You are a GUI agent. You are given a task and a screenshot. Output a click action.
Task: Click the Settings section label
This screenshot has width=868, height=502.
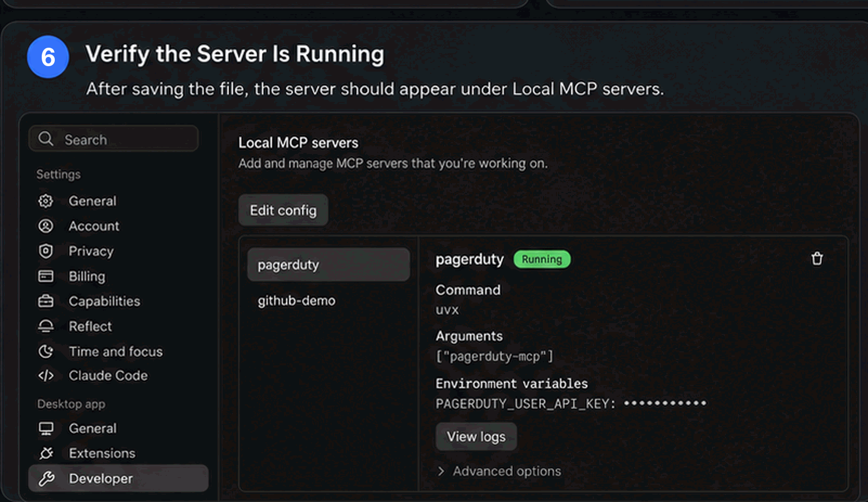(x=59, y=175)
